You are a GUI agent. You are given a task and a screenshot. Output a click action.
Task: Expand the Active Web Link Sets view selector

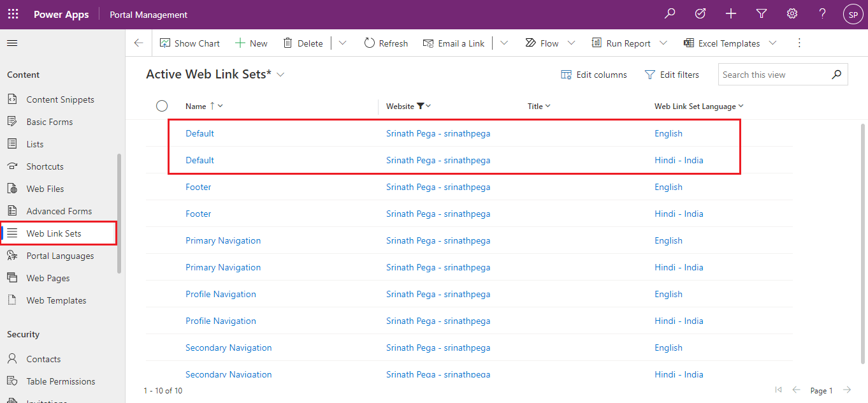pyautogui.click(x=280, y=75)
